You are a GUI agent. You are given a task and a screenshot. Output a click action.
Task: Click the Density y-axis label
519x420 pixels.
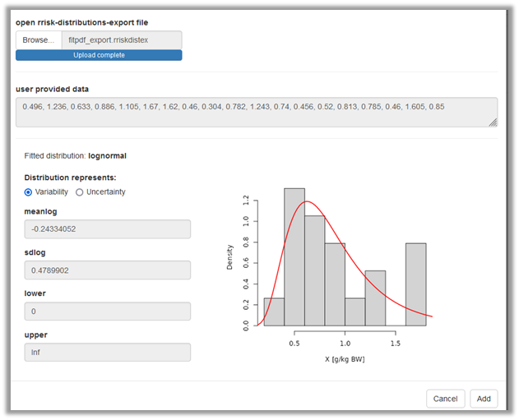pyautogui.click(x=230, y=257)
